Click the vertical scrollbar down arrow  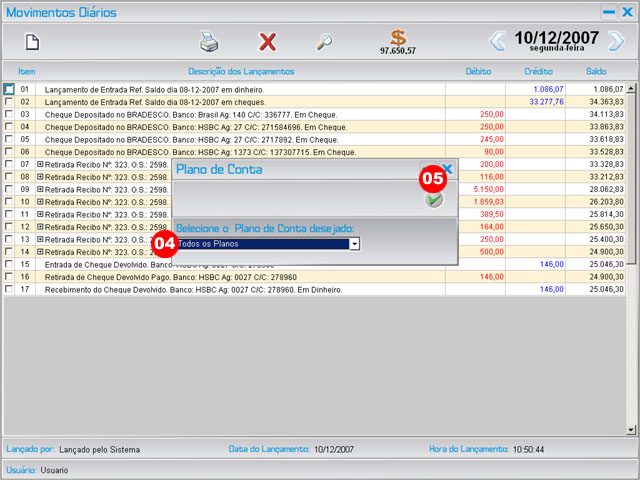(631, 429)
